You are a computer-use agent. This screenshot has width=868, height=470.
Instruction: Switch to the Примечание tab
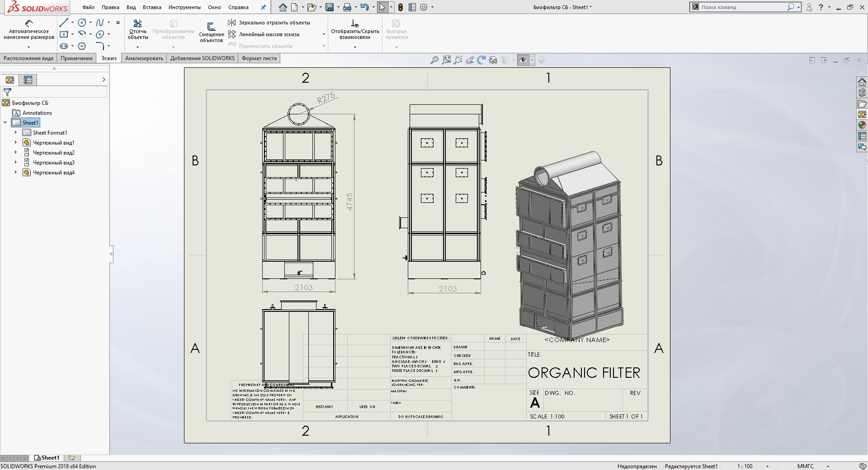[x=77, y=58]
